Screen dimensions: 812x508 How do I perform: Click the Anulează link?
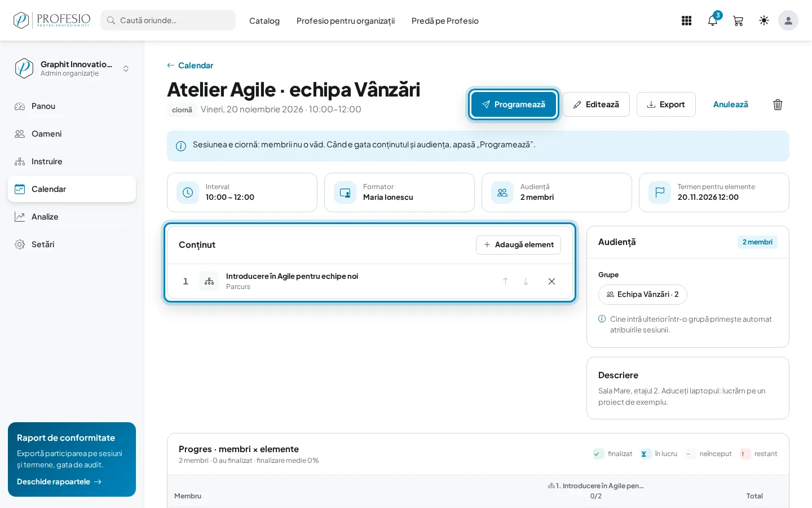(731, 104)
